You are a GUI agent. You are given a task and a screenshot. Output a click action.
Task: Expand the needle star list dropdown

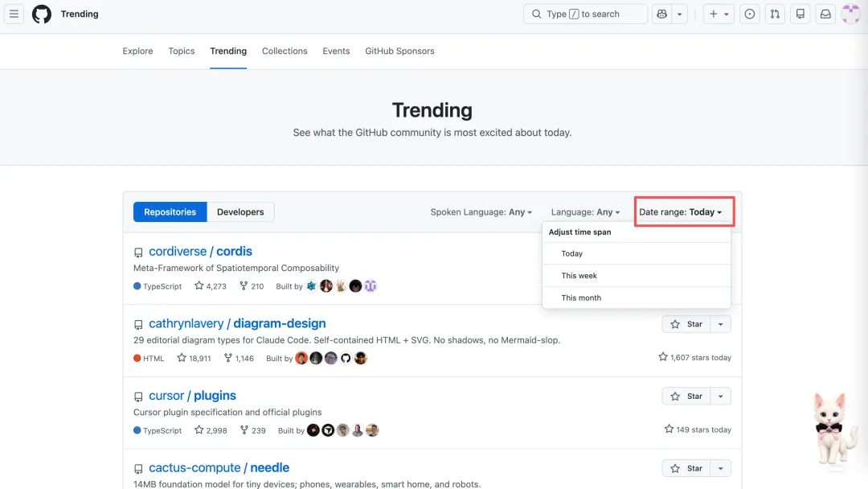point(720,468)
